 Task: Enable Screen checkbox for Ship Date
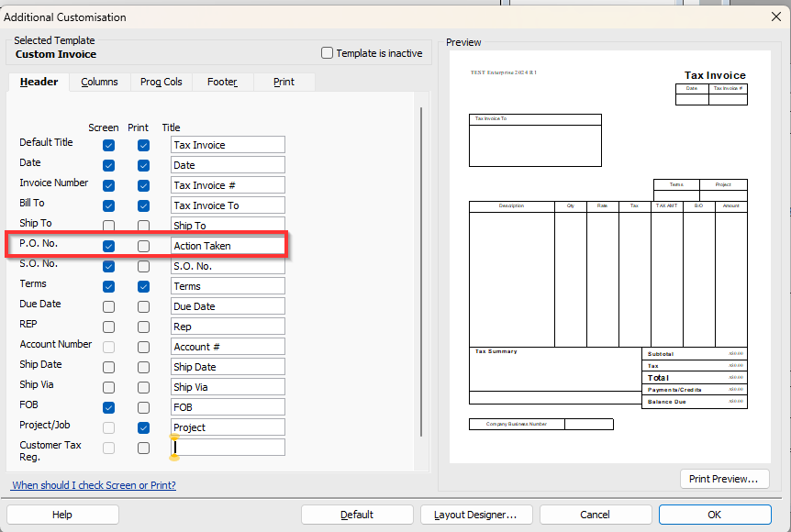pos(108,367)
